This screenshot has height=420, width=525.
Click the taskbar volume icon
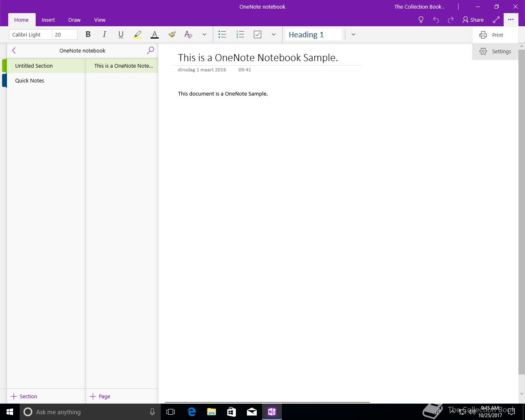pos(472,412)
